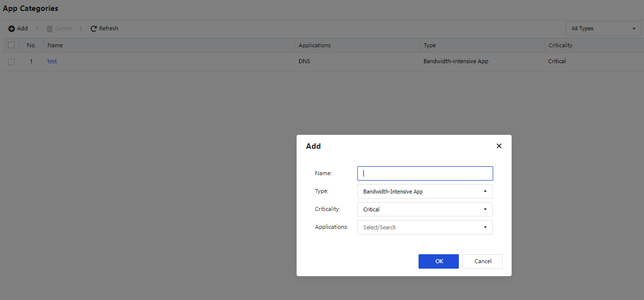The width and height of the screenshot is (644, 300).
Task: Click the Name input field
Action: coord(425,174)
